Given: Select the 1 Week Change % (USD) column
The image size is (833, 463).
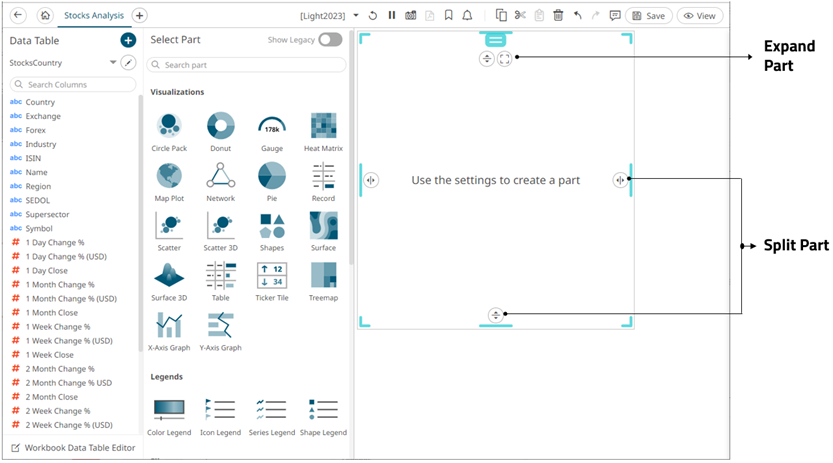Looking at the screenshot, I should (x=69, y=341).
